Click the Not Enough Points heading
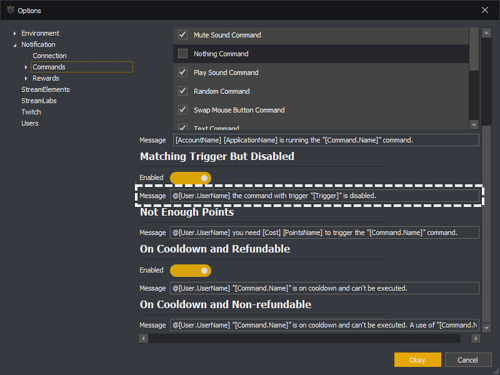 [x=187, y=212]
